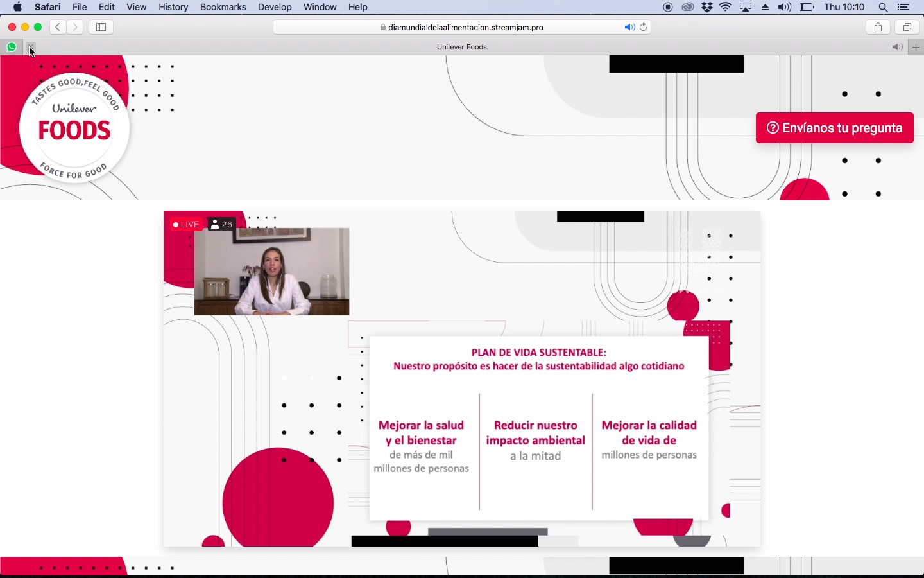Open the eject disc dropdown menu

(x=765, y=7)
